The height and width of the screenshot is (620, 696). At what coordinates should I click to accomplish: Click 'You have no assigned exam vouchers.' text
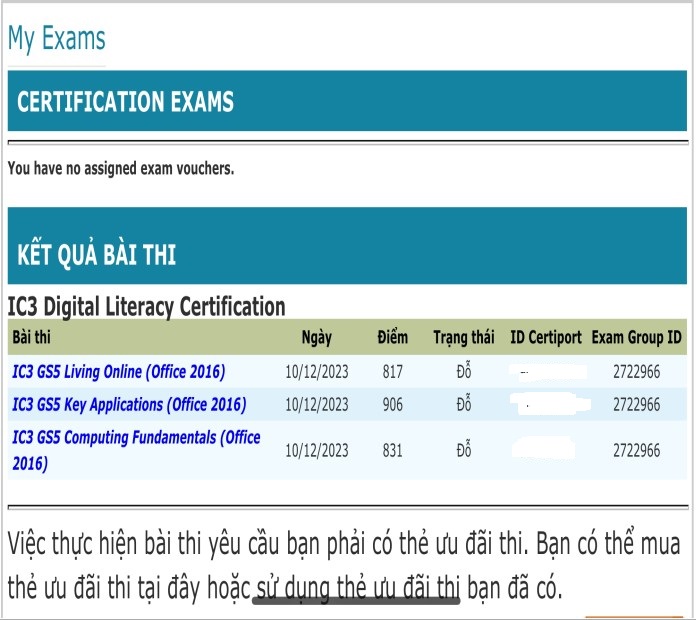121,169
